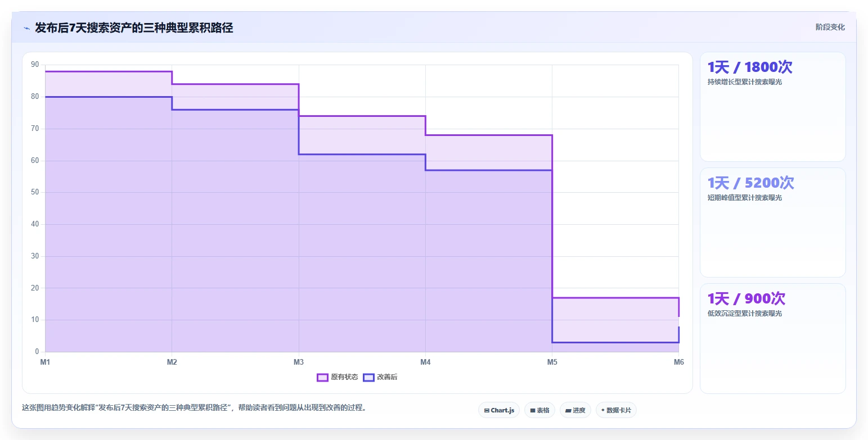Click the M5 axis label
868x440 pixels.
point(552,362)
